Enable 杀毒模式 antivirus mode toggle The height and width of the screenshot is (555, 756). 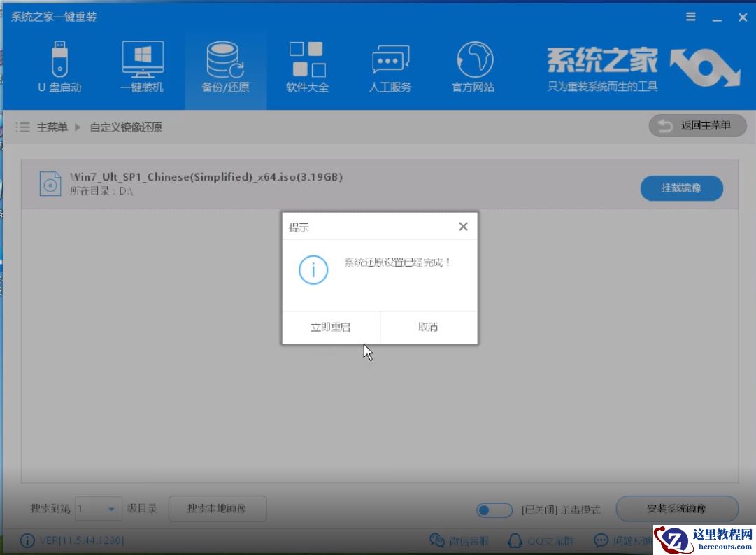coord(494,510)
